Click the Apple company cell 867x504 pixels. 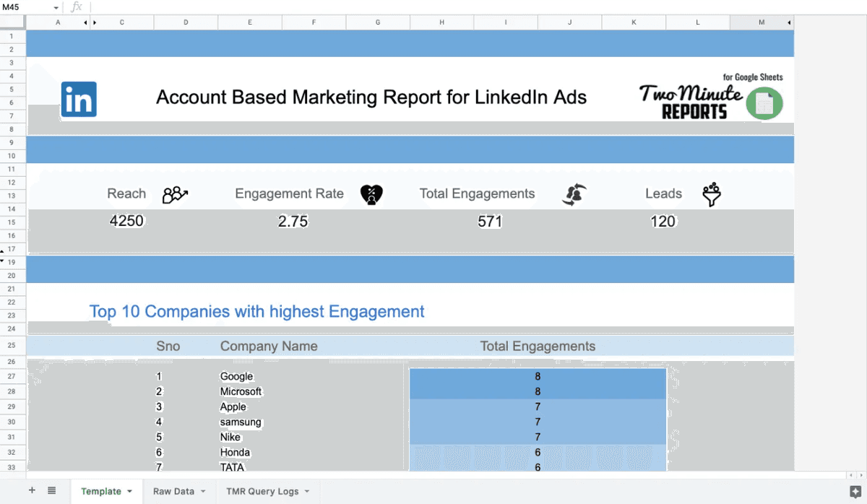pos(233,407)
